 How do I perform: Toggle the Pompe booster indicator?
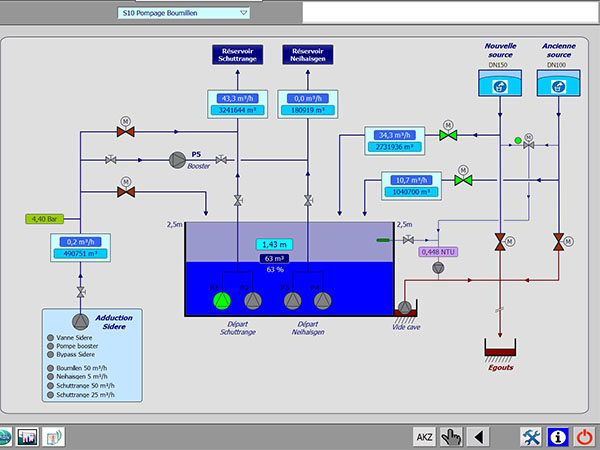click(50, 346)
